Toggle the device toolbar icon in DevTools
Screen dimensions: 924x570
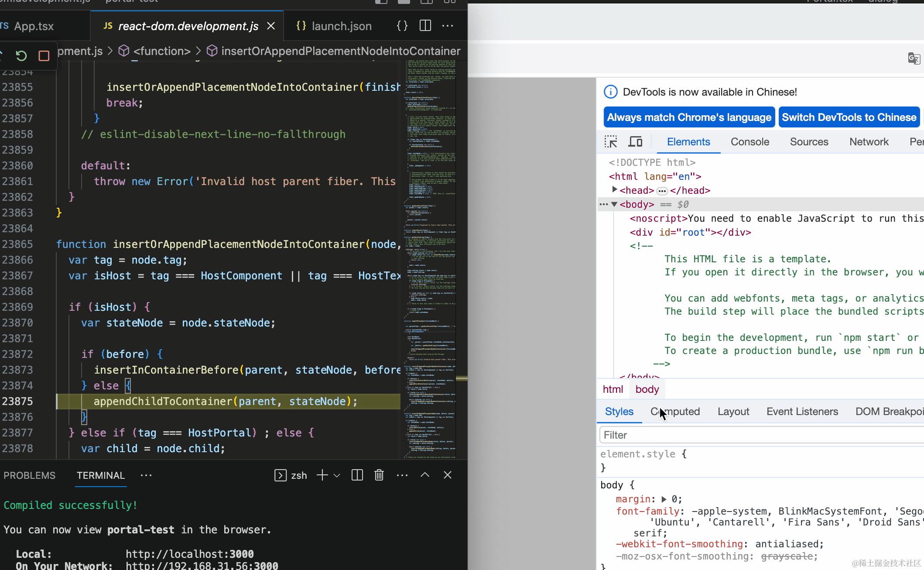[x=635, y=142]
